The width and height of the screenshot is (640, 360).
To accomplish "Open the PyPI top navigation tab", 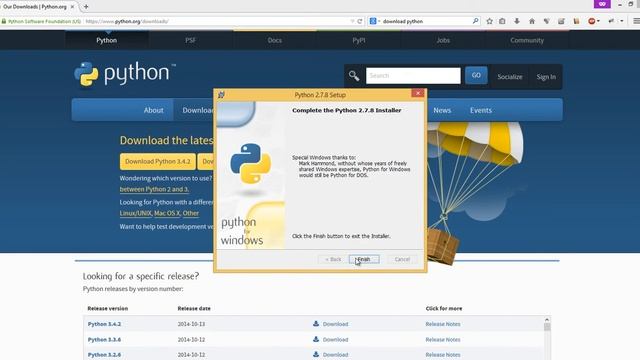I will click(359, 40).
